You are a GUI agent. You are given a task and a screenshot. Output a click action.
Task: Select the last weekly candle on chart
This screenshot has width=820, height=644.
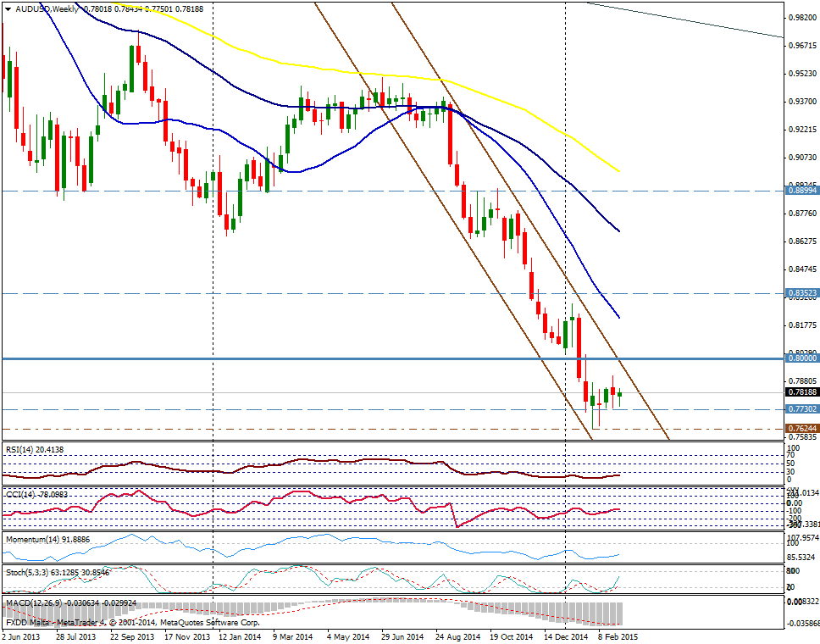point(619,394)
